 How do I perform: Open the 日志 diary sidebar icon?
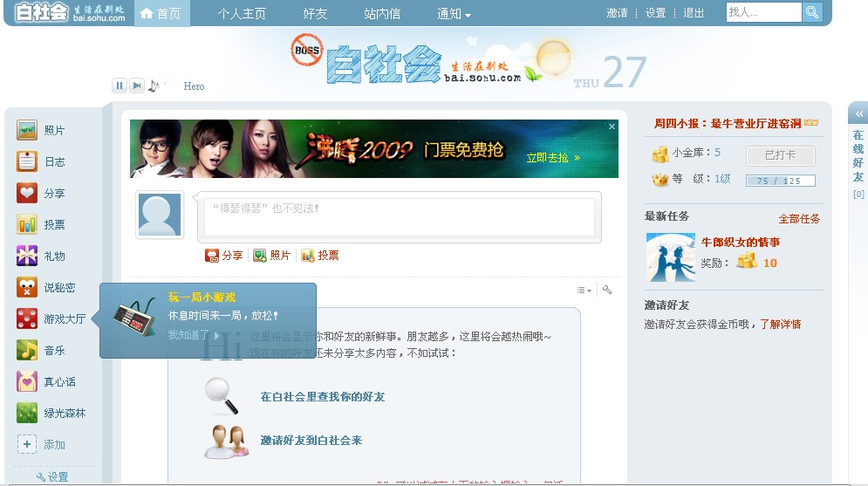[x=26, y=161]
